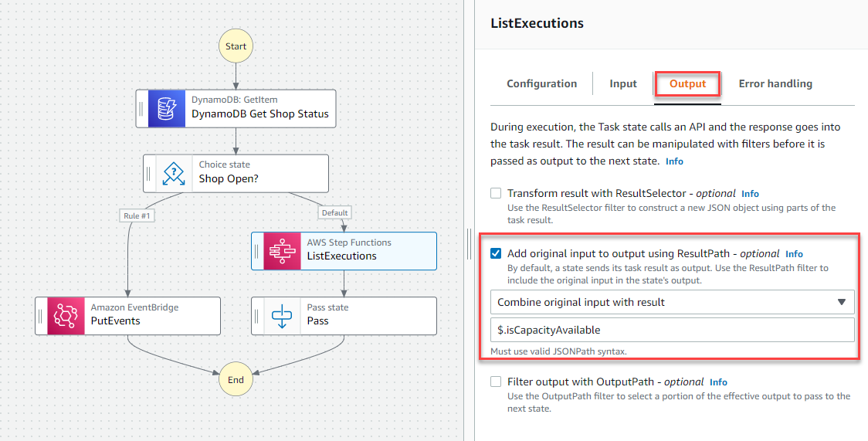Viewport: 868px width, 441px height.
Task: Click the DynamoDB GetItem service icon
Action: tap(167, 109)
